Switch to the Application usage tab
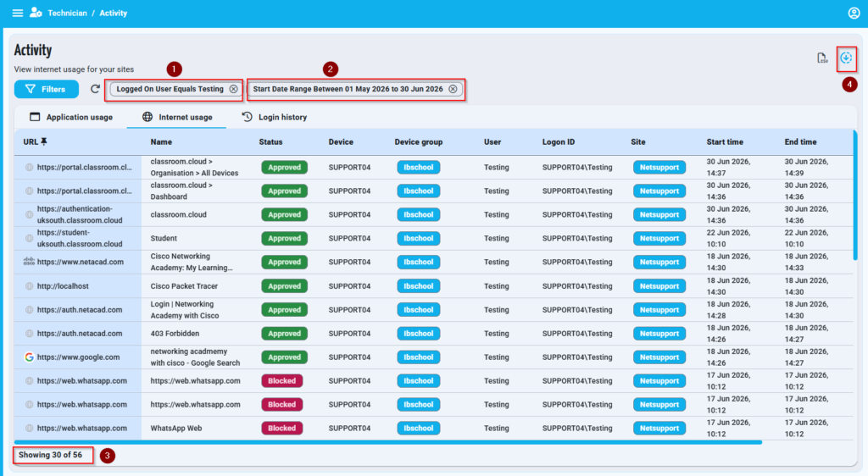Viewport: 868px width, 476px height. click(x=71, y=117)
